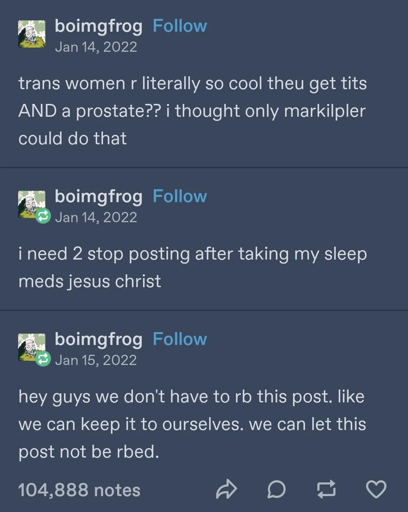Open the boimgfrog username on the original post
This screenshot has width=408, height=512.
pyautogui.click(x=99, y=27)
